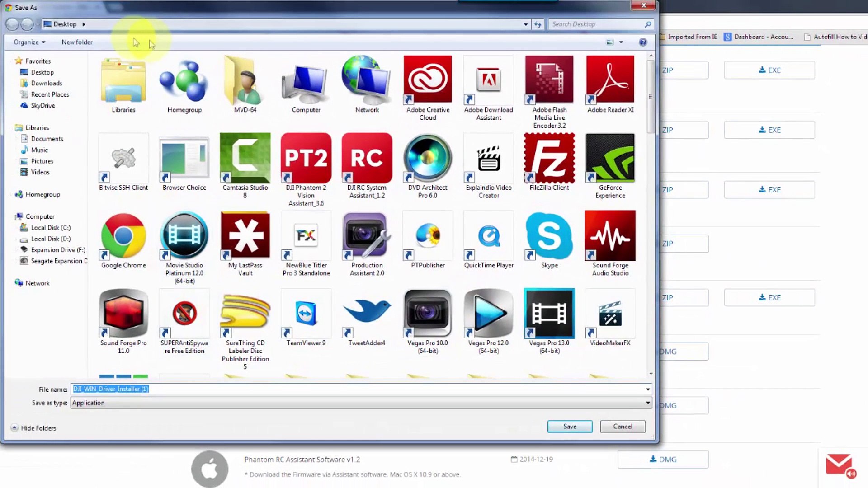This screenshot has height=488, width=868.
Task: Select the Adobe Creative Cloud icon
Action: tap(427, 80)
